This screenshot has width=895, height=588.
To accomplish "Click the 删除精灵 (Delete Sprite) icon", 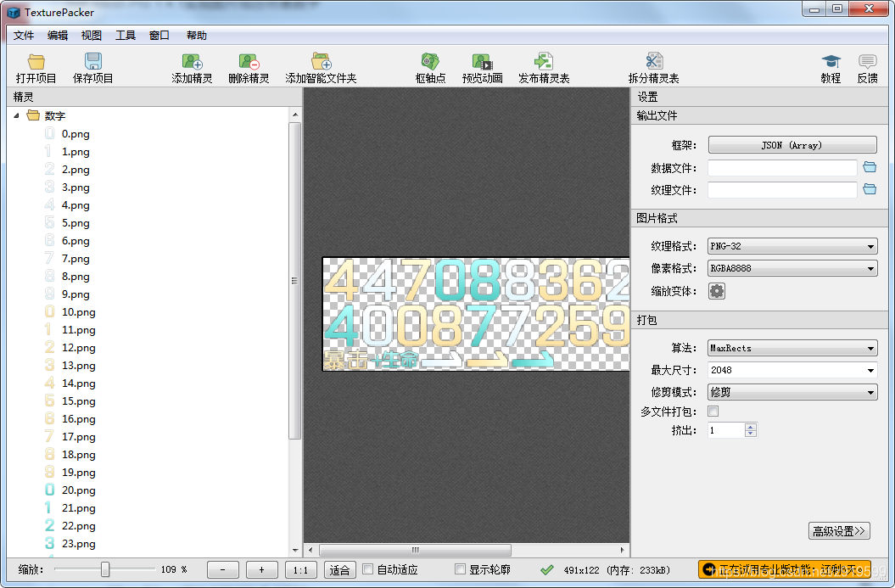I will coord(250,66).
